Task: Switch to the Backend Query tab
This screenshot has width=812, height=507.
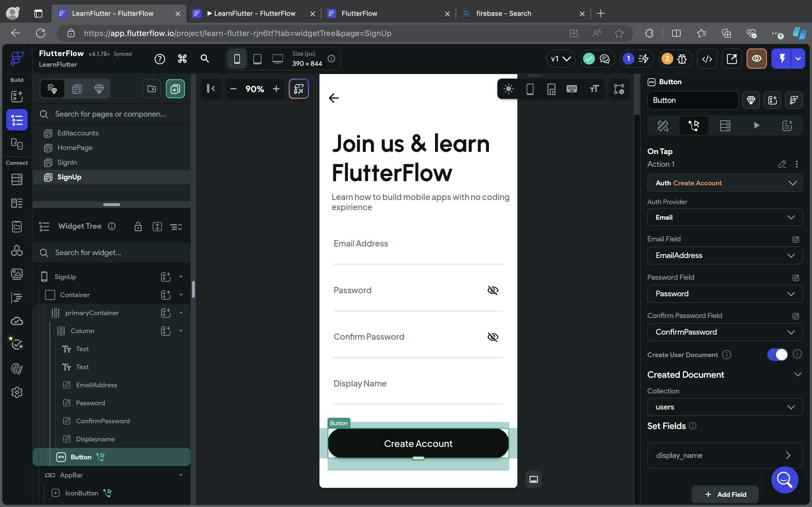Action: (x=725, y=125)
